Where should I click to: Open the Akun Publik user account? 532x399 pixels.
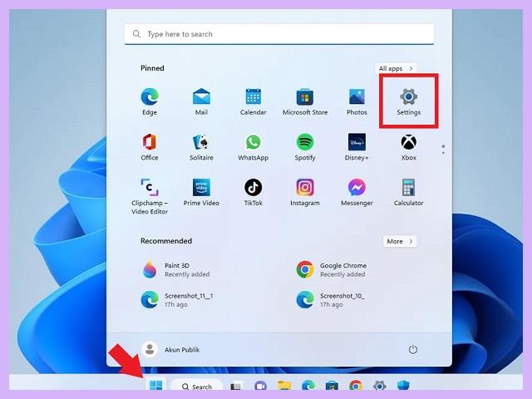[x=170, y=349]
